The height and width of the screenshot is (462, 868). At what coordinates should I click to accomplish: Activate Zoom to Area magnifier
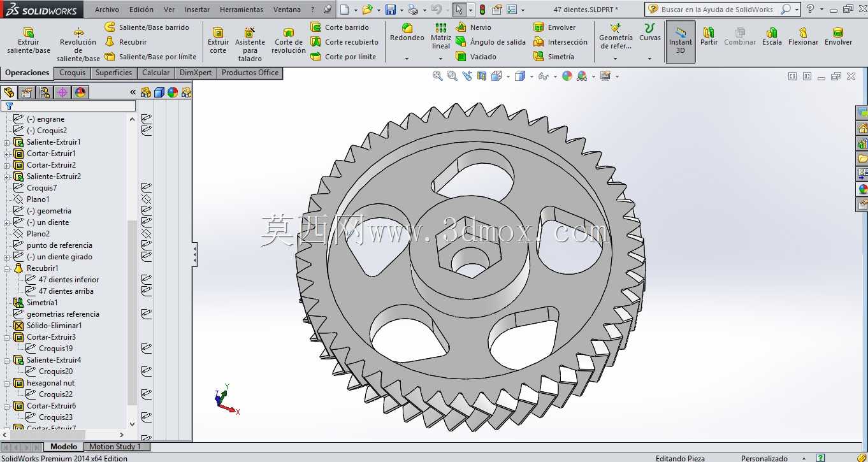pos(452,76)
